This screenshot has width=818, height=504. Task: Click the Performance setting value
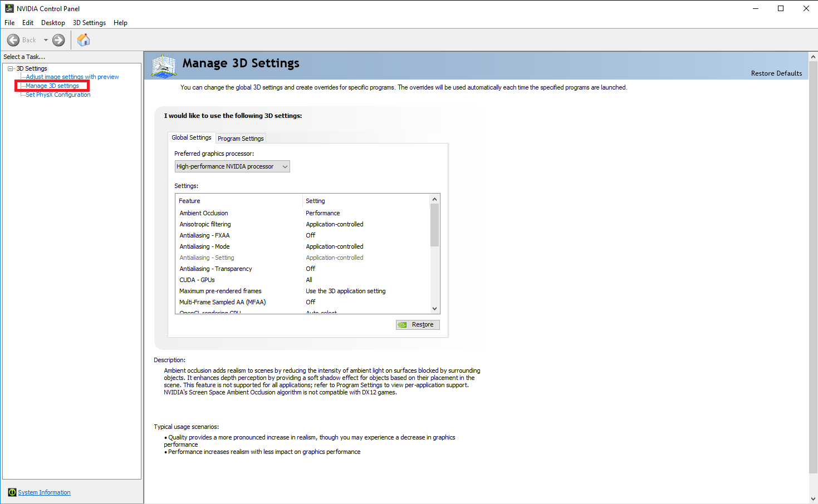(322, 213)
